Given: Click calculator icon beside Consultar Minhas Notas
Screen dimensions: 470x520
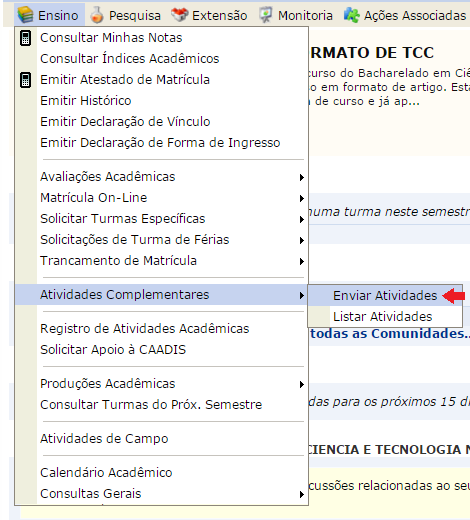Looking at the screenshot, I should click(26, 38).
